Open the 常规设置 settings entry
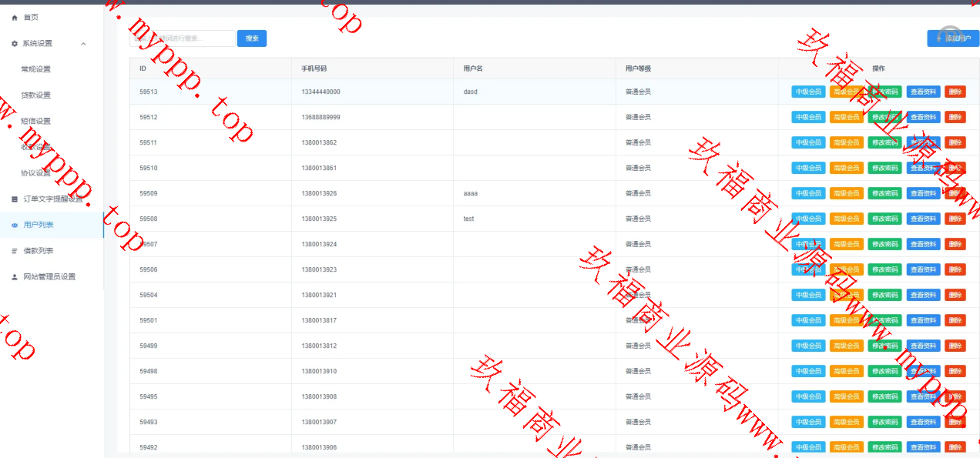 (37, 69)
